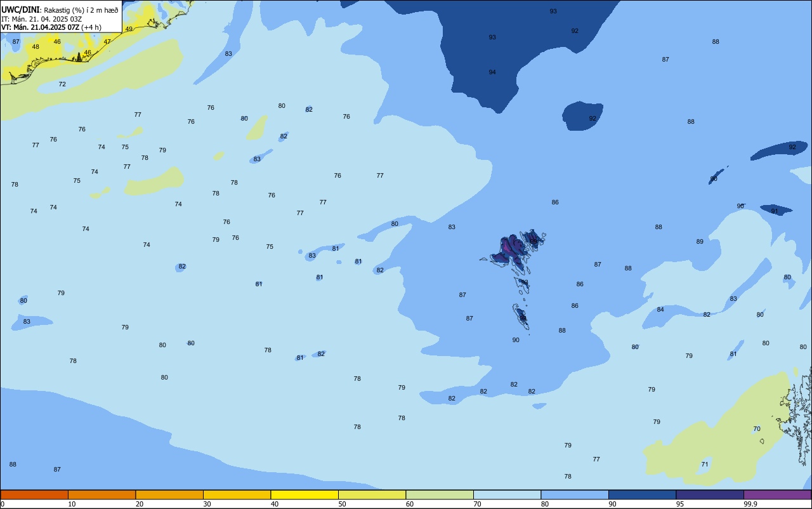This screenshot has height=509, width=812.
Task: Click the '(+4 h)' forecast offset text
Action: (x=92, y=27)
